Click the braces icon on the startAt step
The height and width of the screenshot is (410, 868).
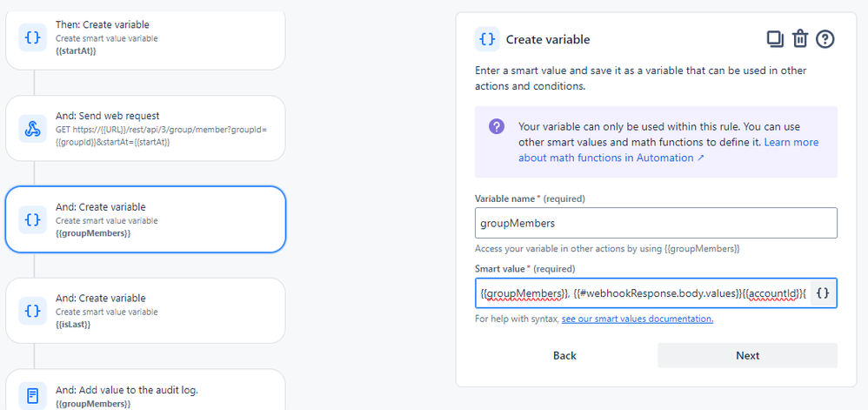[33, 37]
